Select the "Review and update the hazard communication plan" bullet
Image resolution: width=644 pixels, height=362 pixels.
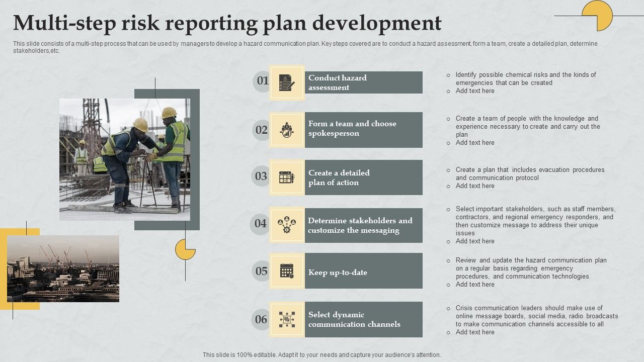click(x=531, y=268)
